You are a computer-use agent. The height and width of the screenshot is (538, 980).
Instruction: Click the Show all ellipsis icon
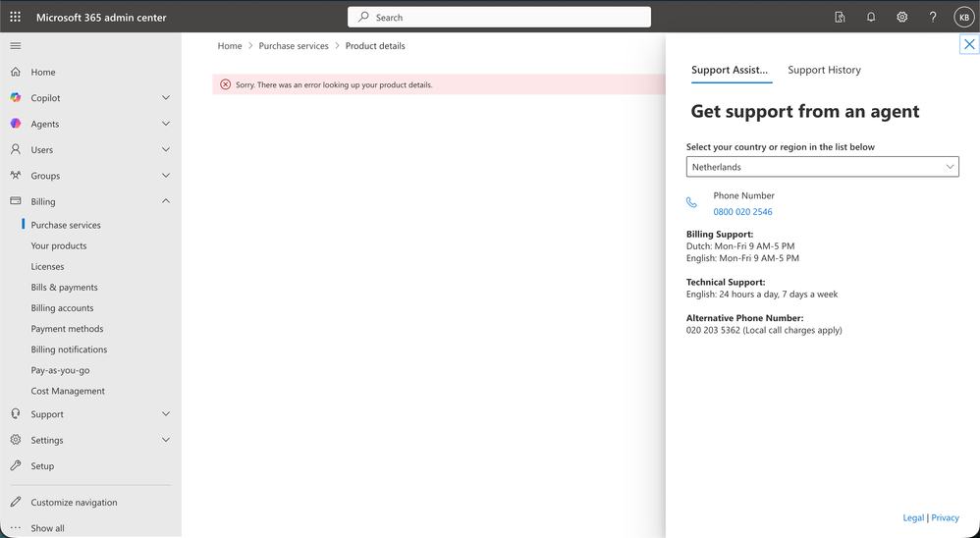pyautogui.click(x=16, y=528)
